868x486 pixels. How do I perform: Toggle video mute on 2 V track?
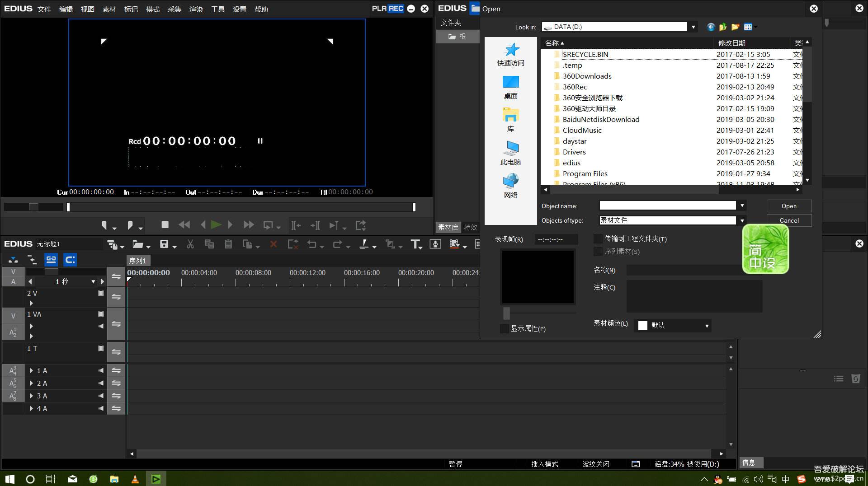click(101, 294)
